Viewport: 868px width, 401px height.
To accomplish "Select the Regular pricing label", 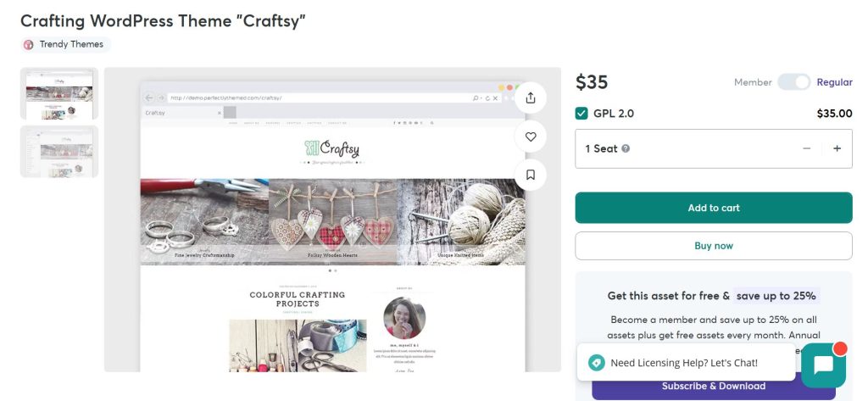I will click(x=834, y=82).
